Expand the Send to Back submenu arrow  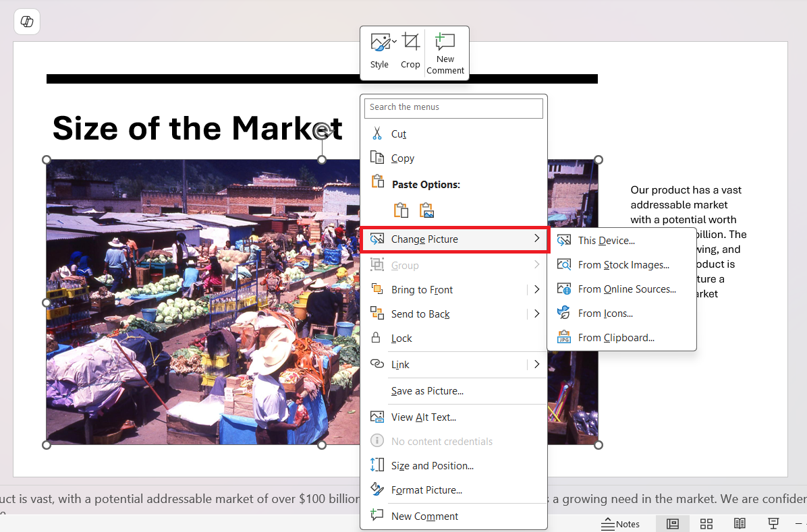click(537, 314)
